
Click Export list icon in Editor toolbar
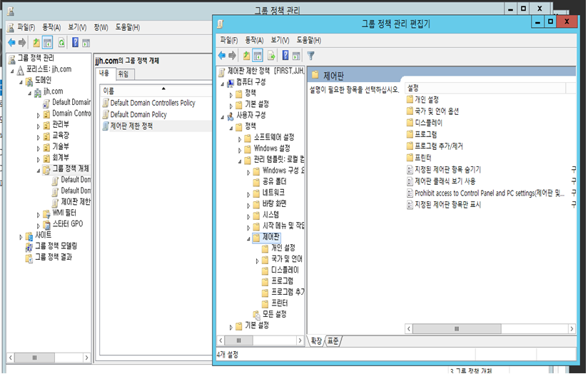(x=271, y=56)
